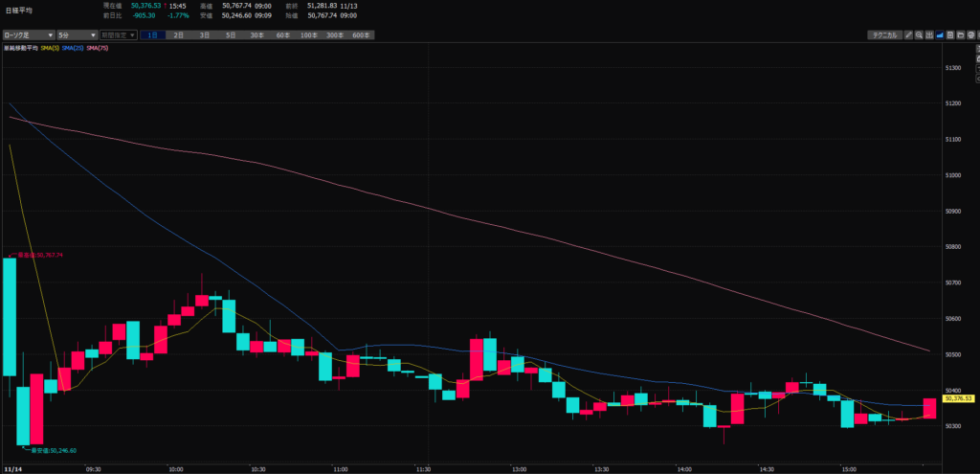Click the magnifier zoom icon
The image size is (980, 474).
coord(919,35)
